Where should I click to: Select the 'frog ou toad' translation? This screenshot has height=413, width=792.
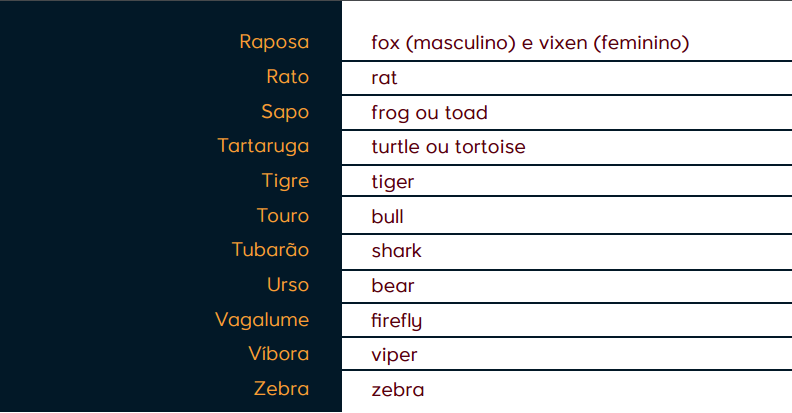tap(429, 113)
